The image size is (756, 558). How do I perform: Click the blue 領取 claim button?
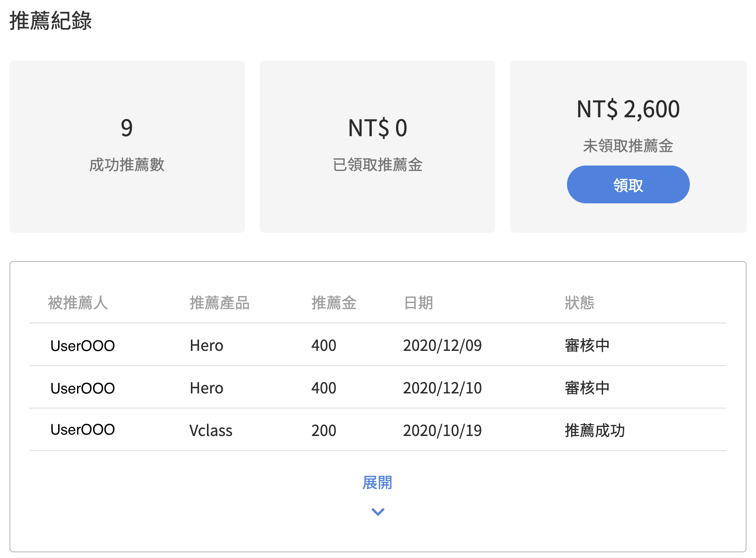pos(628,184)
